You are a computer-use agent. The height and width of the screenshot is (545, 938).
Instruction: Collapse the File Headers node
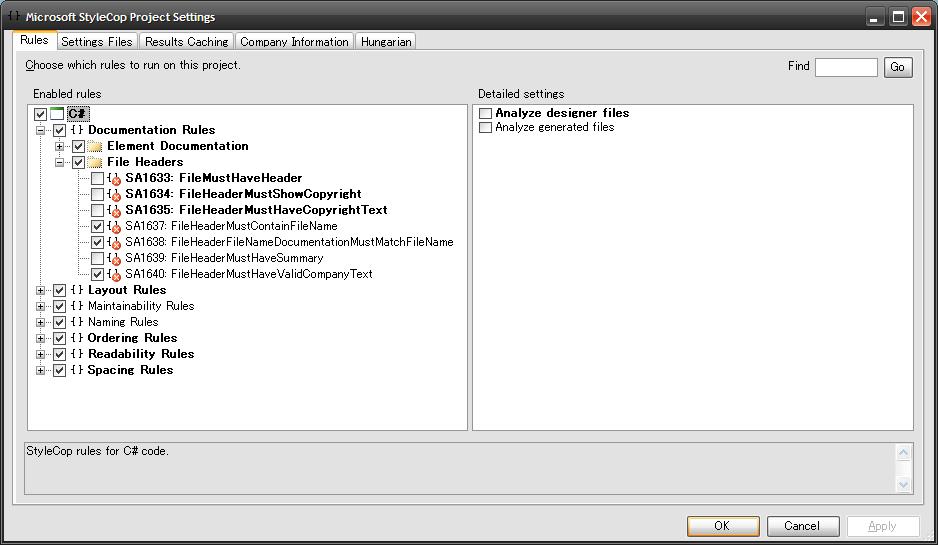[x=59, y=162]
